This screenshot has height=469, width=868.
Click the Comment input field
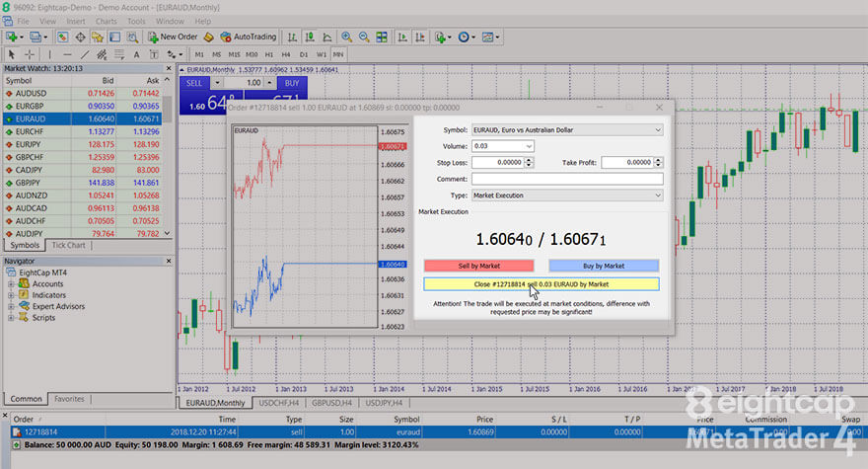(x=567, y=179)
